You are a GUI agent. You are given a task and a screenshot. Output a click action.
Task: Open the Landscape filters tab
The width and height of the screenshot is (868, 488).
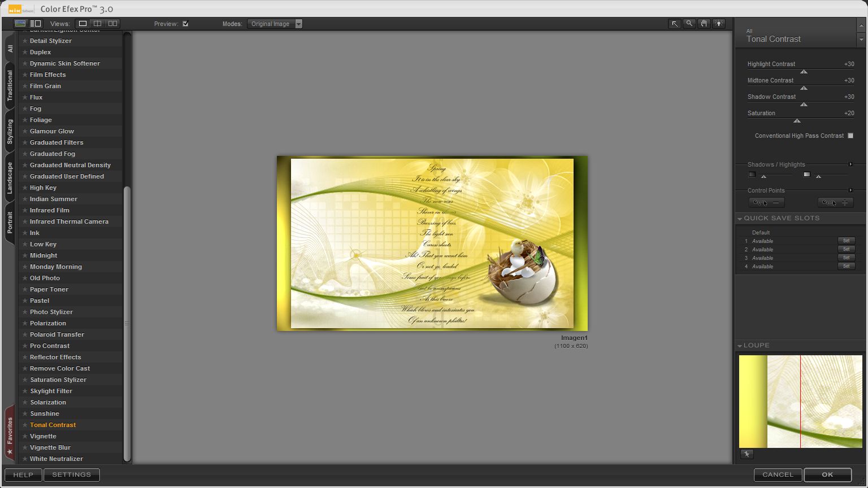coord(10,178)
